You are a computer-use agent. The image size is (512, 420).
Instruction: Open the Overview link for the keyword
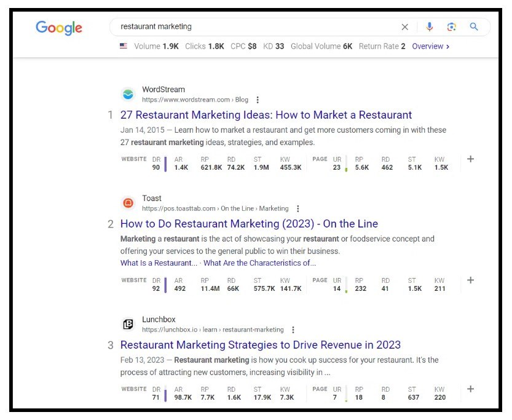pos(430,46)
